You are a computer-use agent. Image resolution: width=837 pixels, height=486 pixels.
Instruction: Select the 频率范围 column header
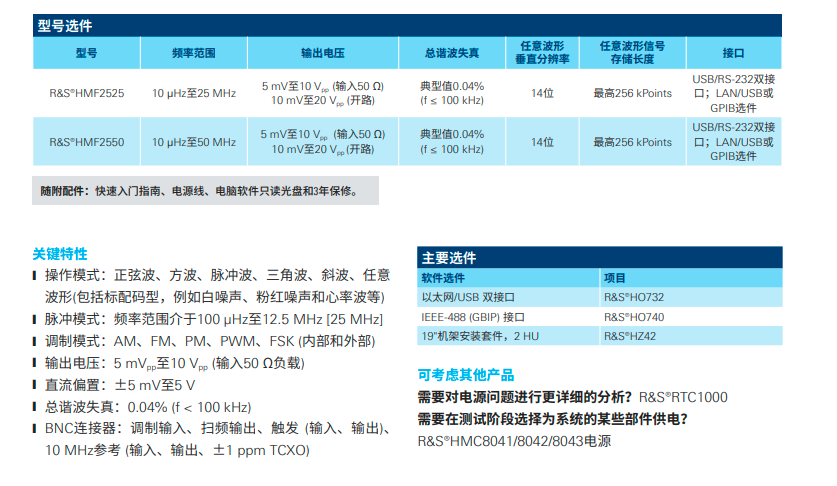click(x=193, y=53)
